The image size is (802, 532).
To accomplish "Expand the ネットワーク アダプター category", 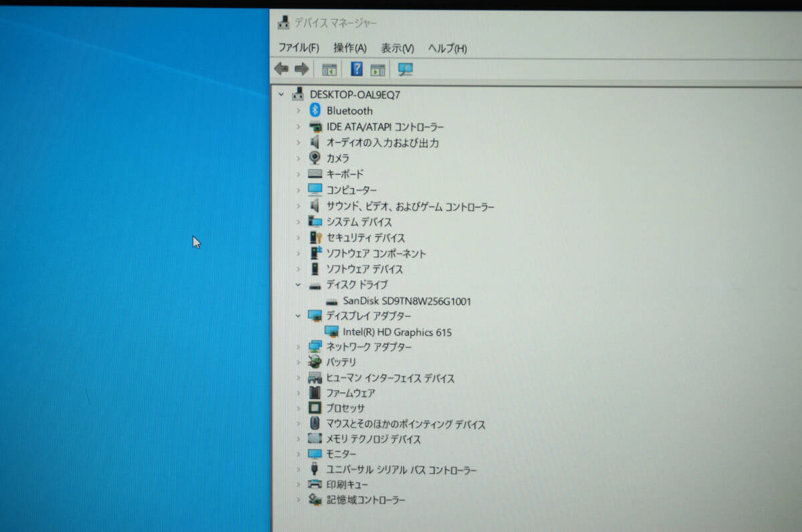I will point(298,347).
